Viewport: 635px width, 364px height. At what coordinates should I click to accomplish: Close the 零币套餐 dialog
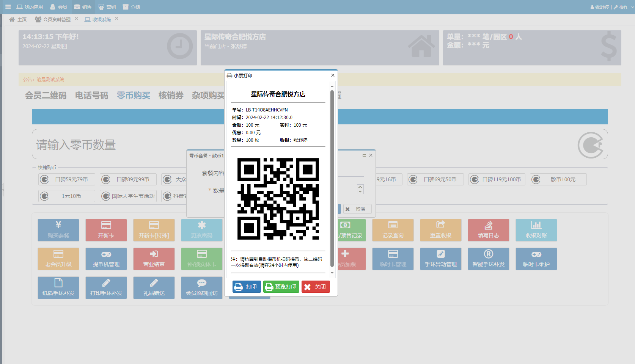coord(371,155)
